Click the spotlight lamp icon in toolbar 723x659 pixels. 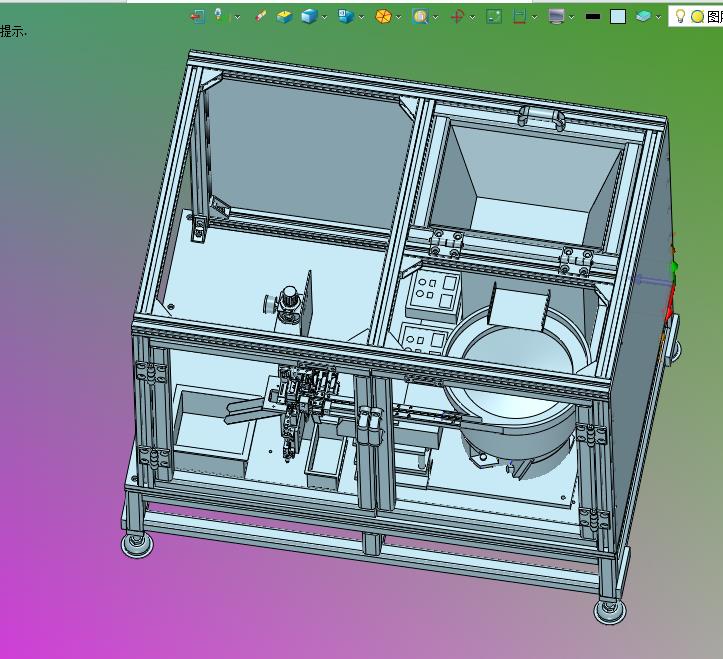(x=219, y=16)
